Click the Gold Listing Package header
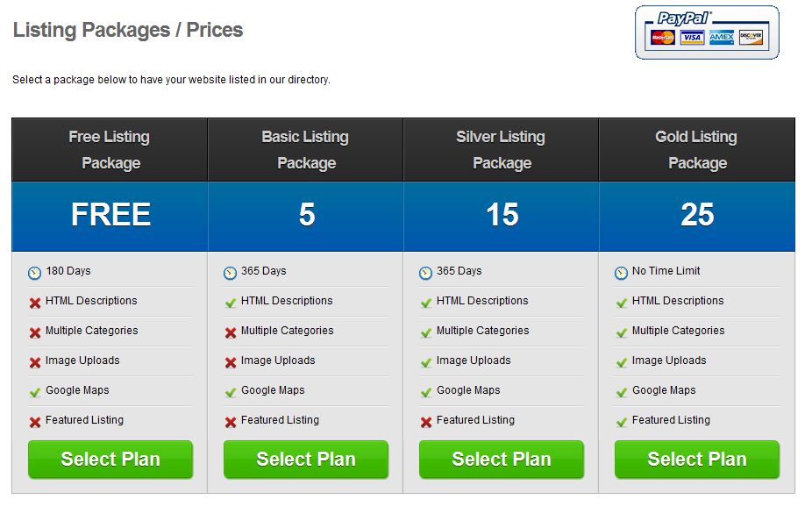The width and height of the screenshot is (812, 521). (697, 150)
